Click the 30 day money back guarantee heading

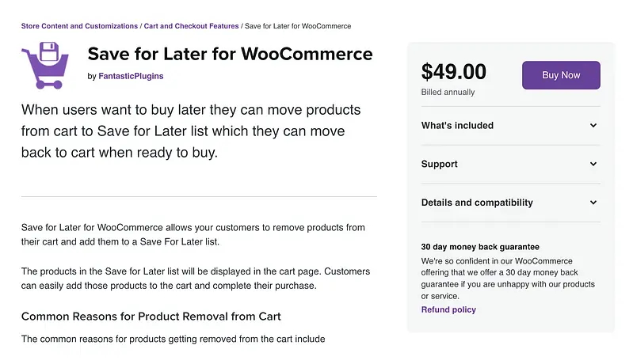coord(480,247)
